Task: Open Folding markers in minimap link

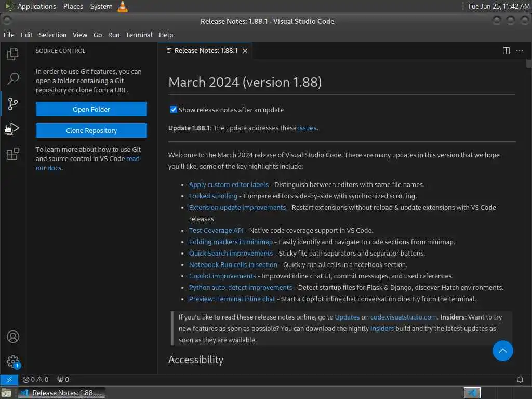Action: (x=231, y=242)
